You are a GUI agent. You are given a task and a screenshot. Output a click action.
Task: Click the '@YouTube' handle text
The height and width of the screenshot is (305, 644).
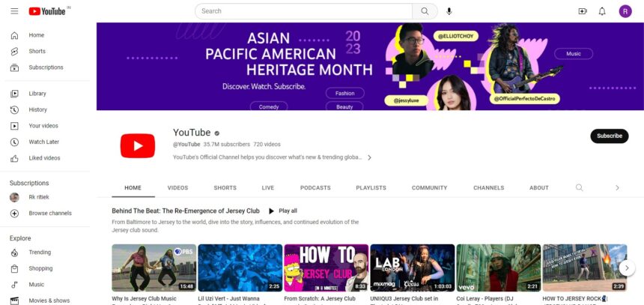point(186,145)
